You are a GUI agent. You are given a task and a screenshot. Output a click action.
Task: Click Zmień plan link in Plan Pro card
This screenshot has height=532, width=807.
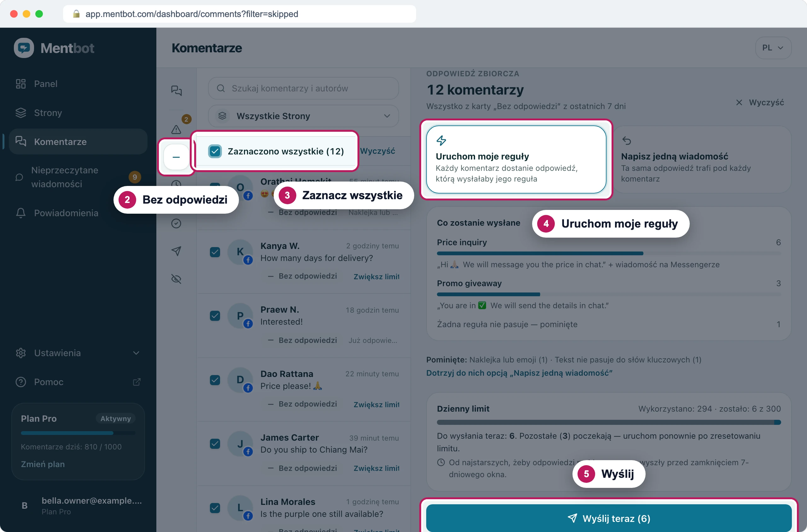(x=43, y=464)
